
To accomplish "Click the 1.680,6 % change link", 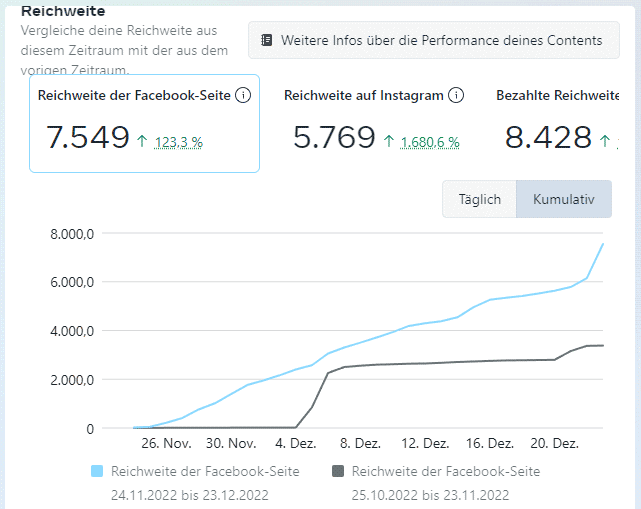I will pos(430,142).
